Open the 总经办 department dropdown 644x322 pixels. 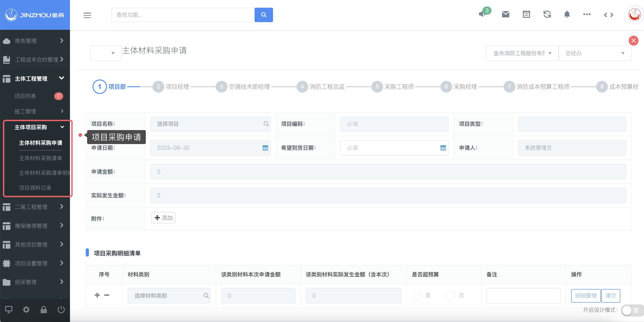pos(595,53)
